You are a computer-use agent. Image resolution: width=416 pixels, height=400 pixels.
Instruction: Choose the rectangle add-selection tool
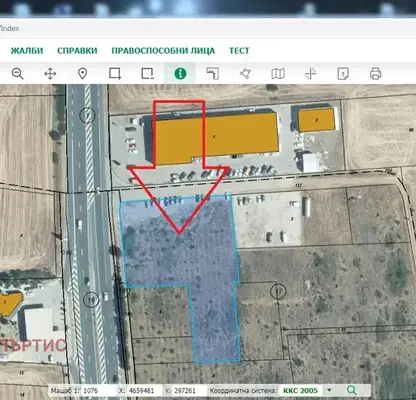(x=115, y=73)
